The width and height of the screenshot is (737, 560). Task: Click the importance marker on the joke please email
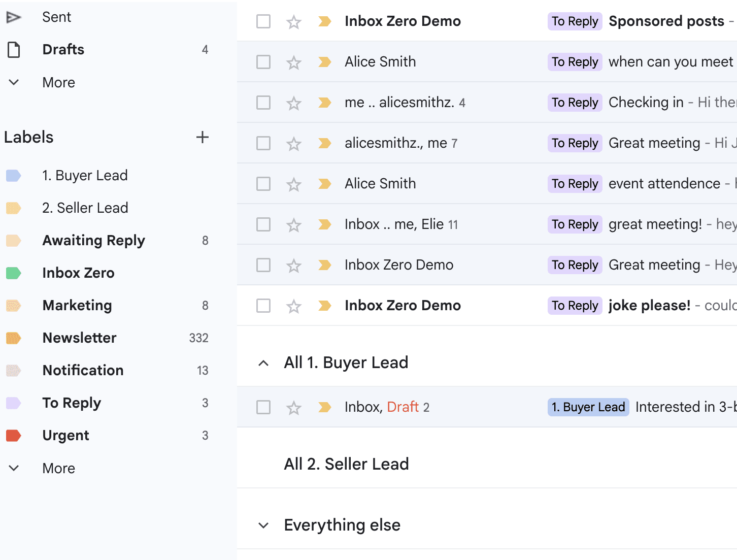tap(324, 305)
